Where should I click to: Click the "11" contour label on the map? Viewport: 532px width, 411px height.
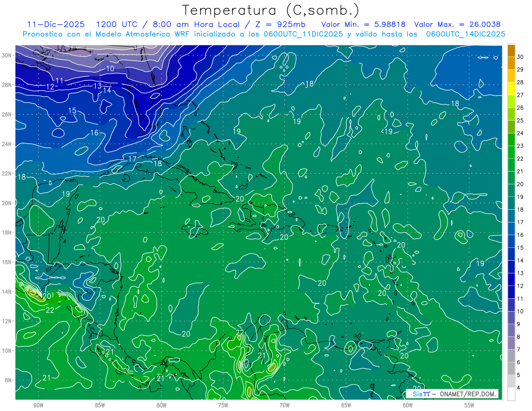tap(59, 80)
